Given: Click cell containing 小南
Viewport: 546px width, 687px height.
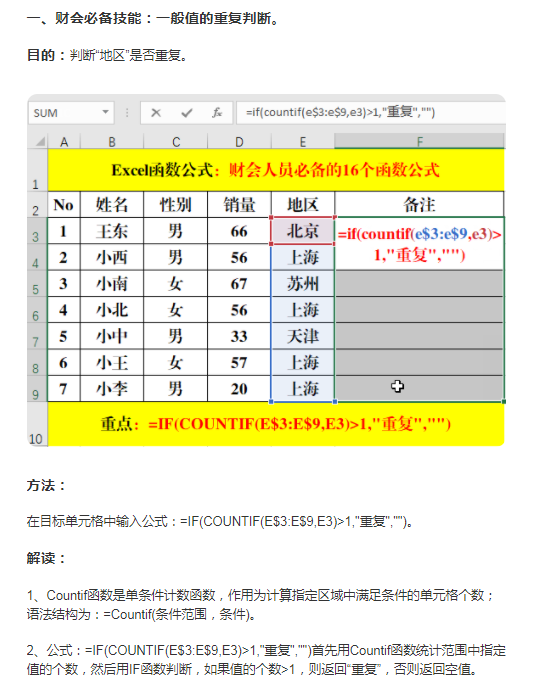Looking at the screenshot, I should click(112, 283).
